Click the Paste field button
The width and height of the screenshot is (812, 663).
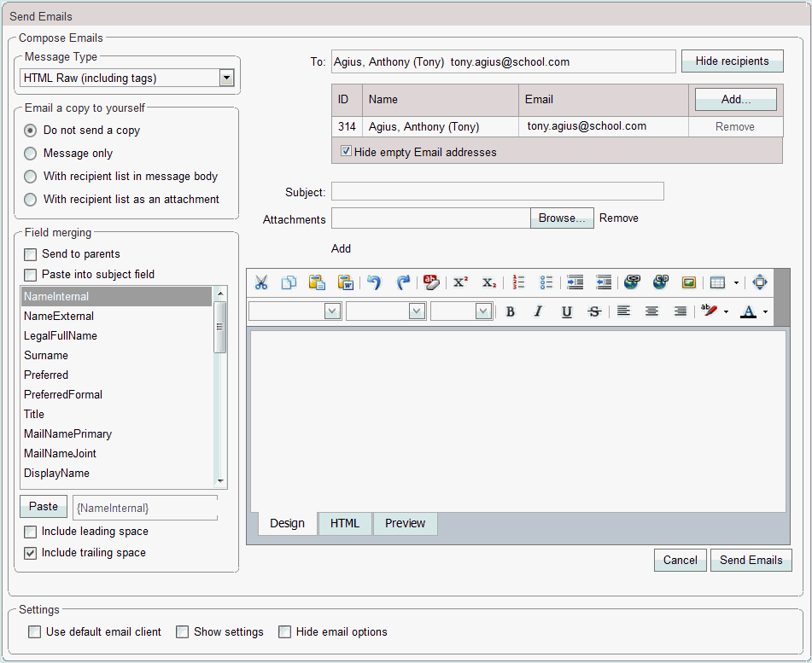(x=44, y=506)
